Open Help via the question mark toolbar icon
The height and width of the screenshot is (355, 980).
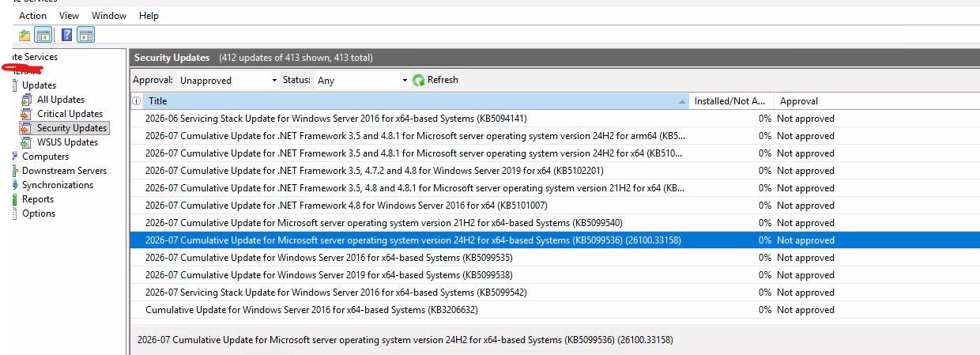[x=67, y=35]
